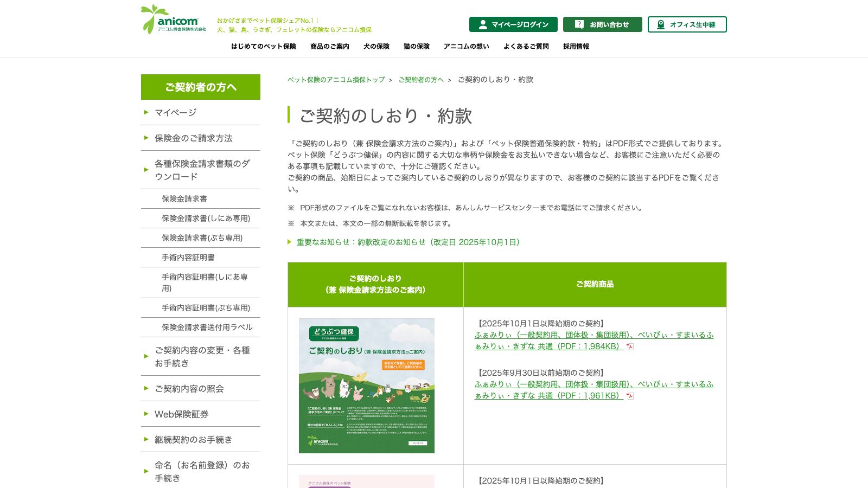The image size is (868, 488).
Task: Click PDF icon beside 1,984KB link
Action: pyautogui.click(x=630, y=347)
